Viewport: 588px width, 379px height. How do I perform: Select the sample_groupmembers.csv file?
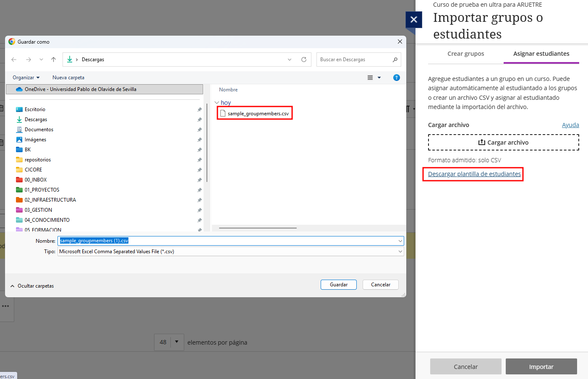pos(258,114)
